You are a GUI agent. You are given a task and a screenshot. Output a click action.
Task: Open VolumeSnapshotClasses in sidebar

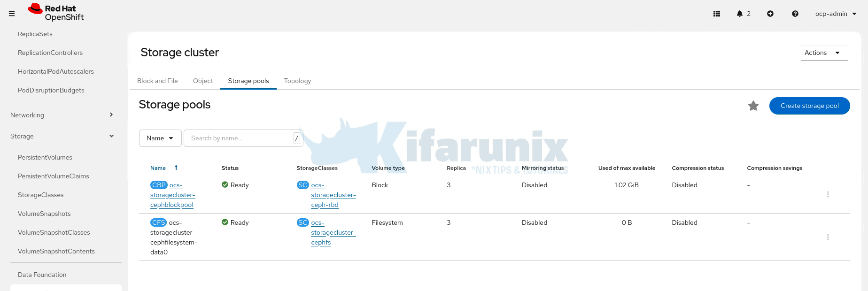54,232
